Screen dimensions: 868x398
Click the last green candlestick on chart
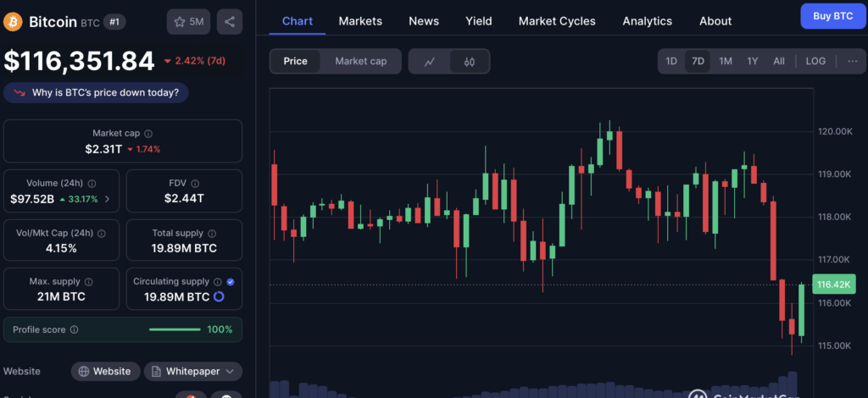click(x=802, y=310)
